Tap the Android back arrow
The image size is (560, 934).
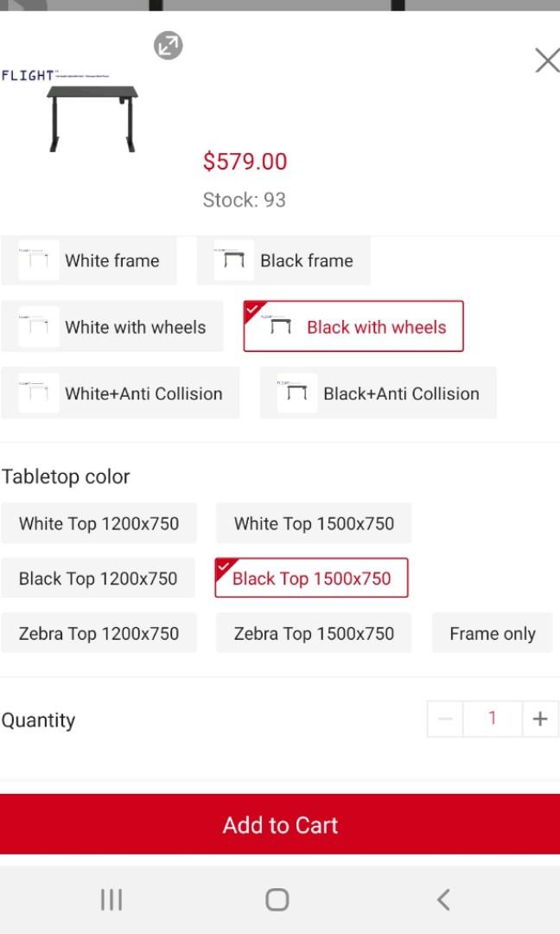[443, 899]
